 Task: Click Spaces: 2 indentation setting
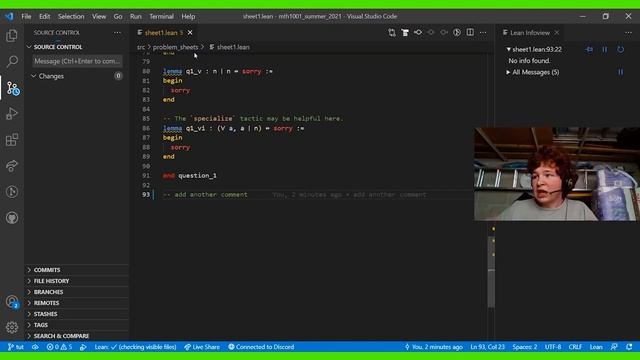tap(524, 347)
